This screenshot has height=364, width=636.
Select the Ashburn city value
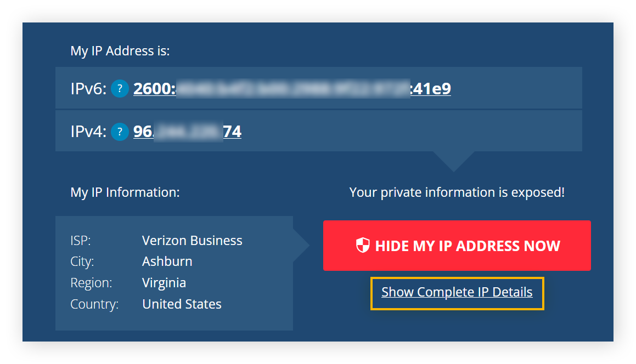click(x=167, y=261)
